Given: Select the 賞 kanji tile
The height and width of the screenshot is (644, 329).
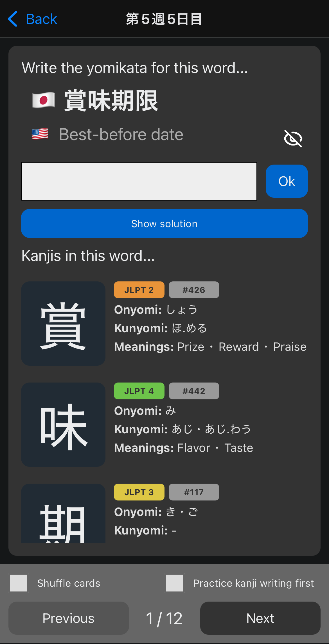Looking at the screenshot, I should pyautogui.click(x=63, y=323).
